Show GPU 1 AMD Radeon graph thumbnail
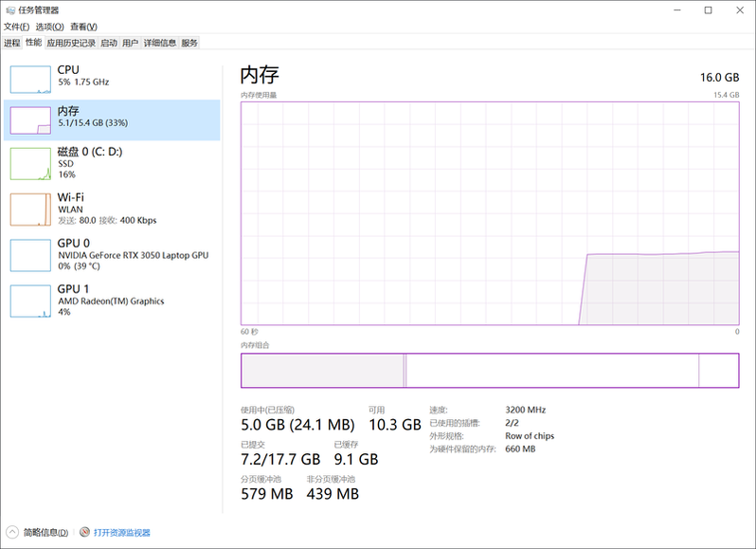756x549 pixels. coord(30,301)
